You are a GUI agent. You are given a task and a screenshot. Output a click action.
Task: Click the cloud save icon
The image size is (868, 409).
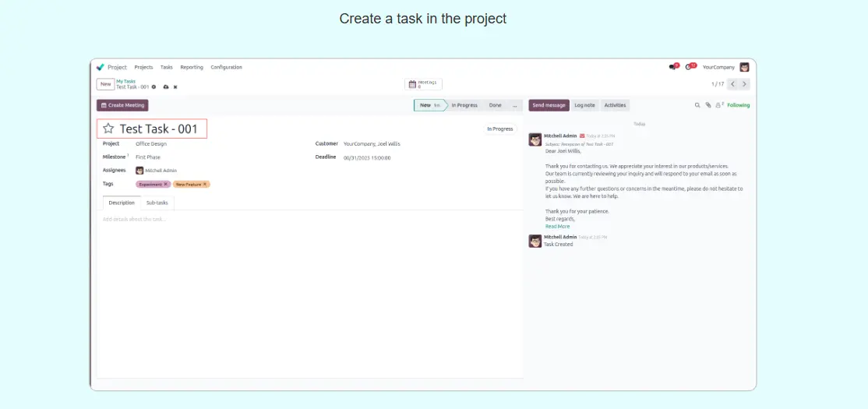165,86
